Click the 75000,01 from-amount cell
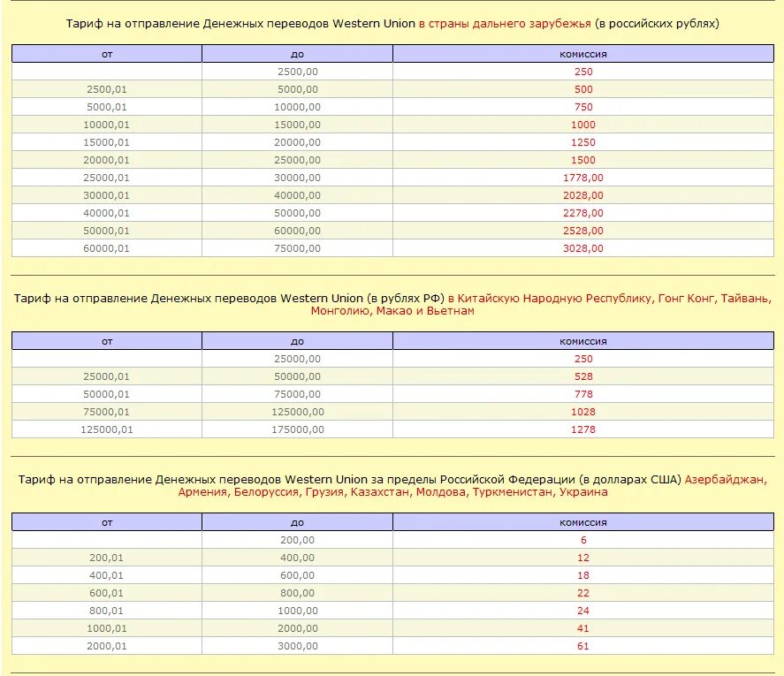This screenshot has height=676, width=784. [106, 412]
